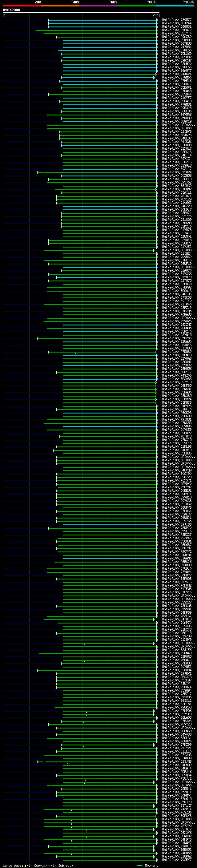Click the UniRef100_C6QLW6 label
This screenshot has height=868, width=197.
(177, 111)
